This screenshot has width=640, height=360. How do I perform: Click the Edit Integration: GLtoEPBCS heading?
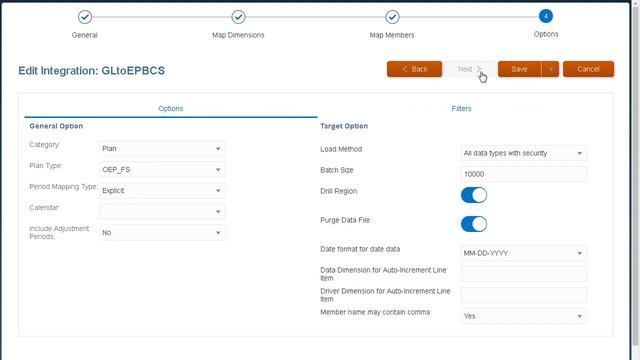click(x=91, y=71)
